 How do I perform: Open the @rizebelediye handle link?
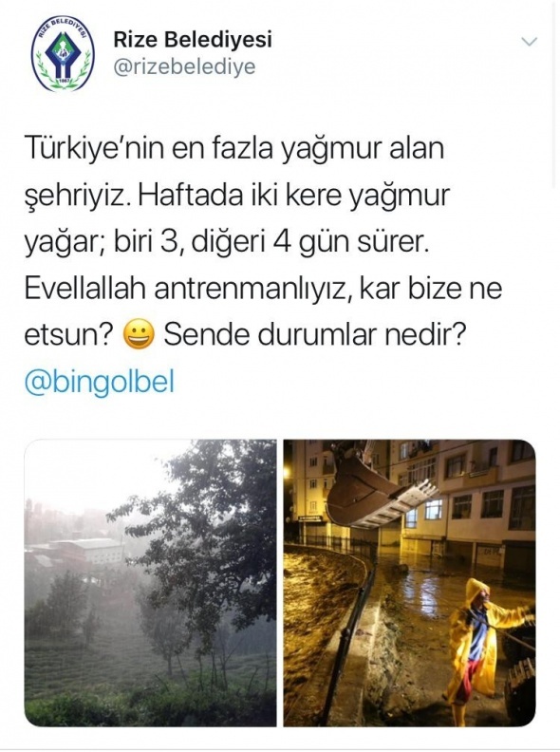tap(184, 67)
